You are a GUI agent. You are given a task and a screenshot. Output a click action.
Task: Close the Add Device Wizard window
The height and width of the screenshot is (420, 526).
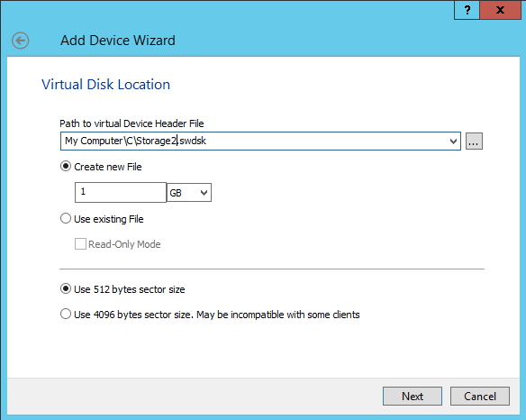coord(500,10)
